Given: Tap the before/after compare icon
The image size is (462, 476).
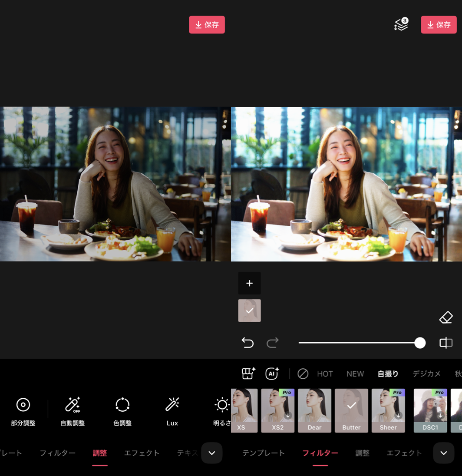Looking at the screenshot, I should click(446, 343).
